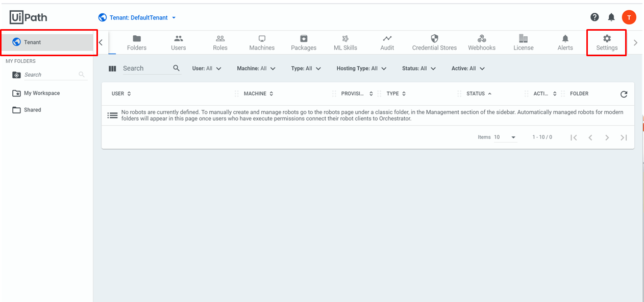This screenshot has width=644, height=302.
Task: Click the magnifier icon in folder search
Action: 82,75
